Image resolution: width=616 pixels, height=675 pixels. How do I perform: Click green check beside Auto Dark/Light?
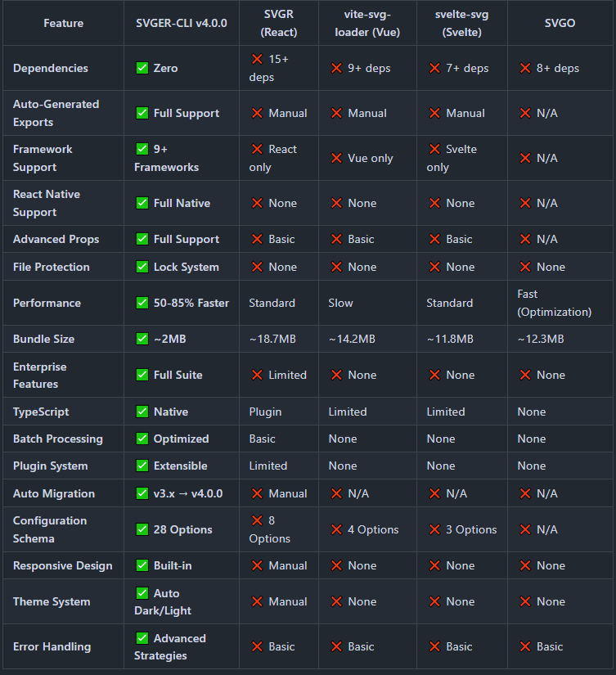tap(142, 593)
